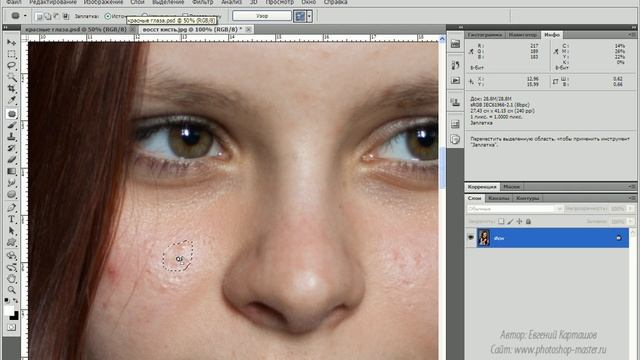Open the Clone Source stamp-icon panel
The image size is (640, 360).
456,102
